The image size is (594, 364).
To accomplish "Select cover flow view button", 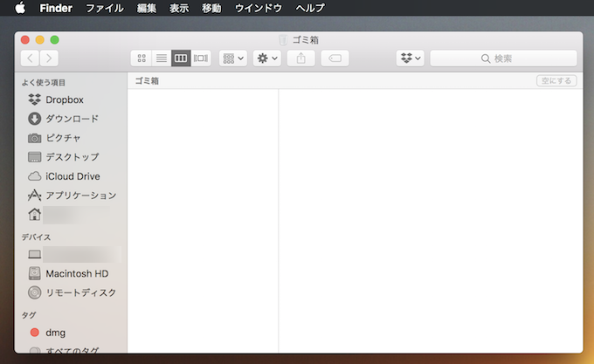I will (201, 58).
